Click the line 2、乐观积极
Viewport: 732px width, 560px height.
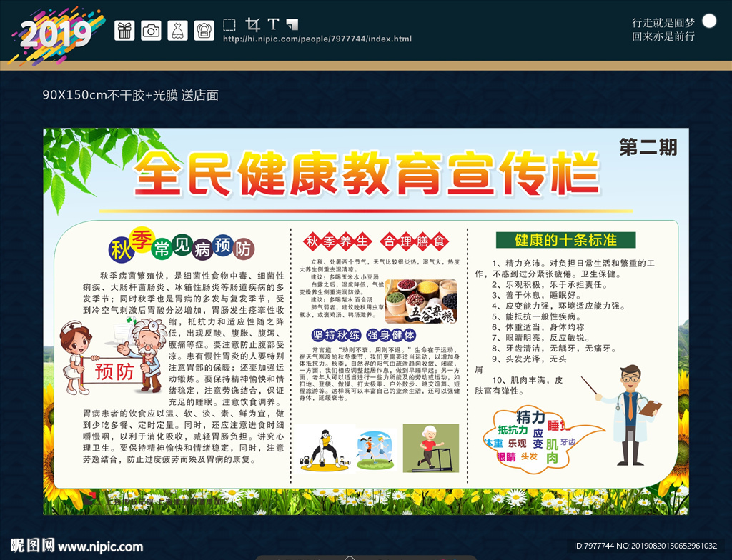(x=550, y=284)
